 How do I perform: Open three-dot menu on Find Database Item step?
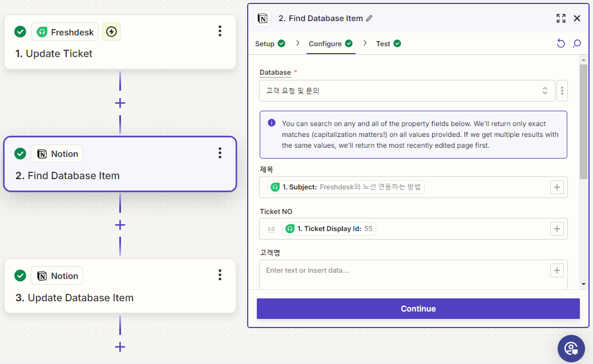tap(220, 153)
